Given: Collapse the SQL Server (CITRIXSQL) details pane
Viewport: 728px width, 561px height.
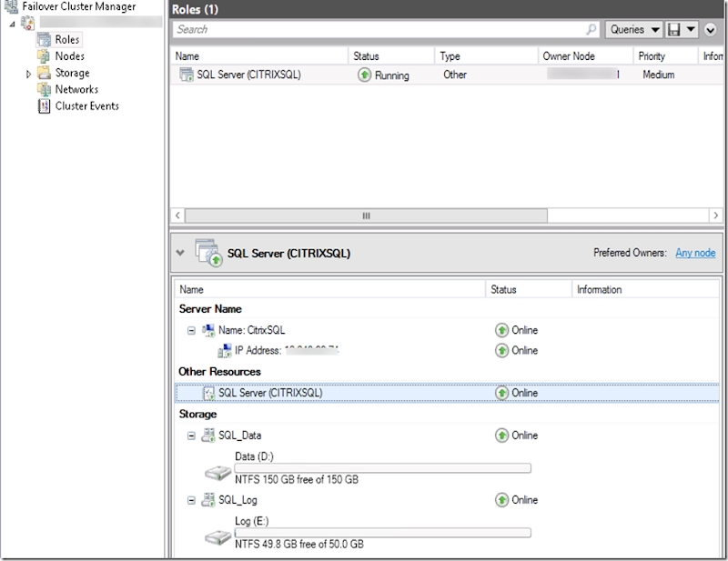Looking at the screenshot, I should coord(180,253).
